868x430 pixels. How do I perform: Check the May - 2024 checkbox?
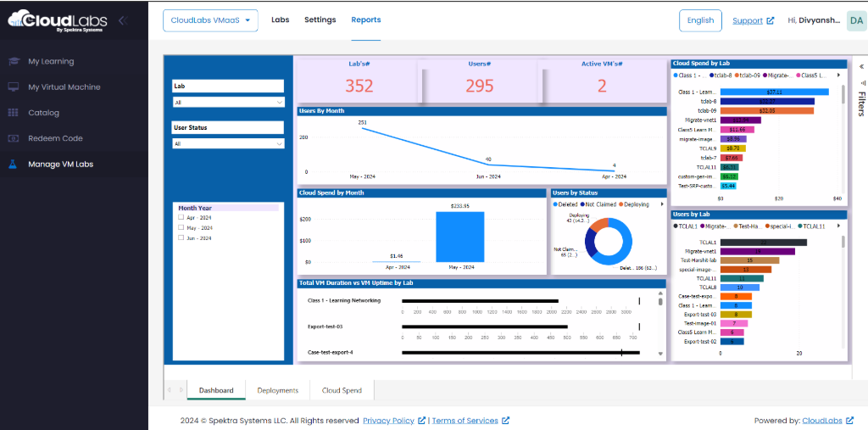point(181,228)
